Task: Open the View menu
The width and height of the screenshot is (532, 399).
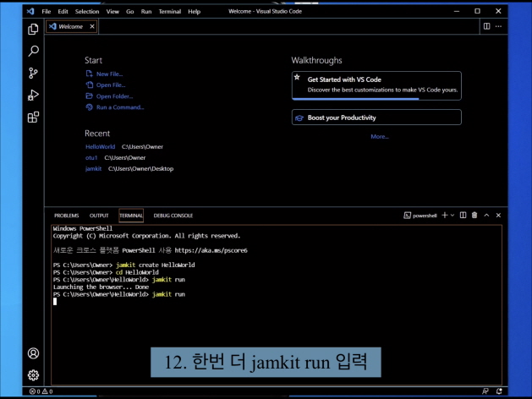Action: pyautogui.click(x=112, y=11)
